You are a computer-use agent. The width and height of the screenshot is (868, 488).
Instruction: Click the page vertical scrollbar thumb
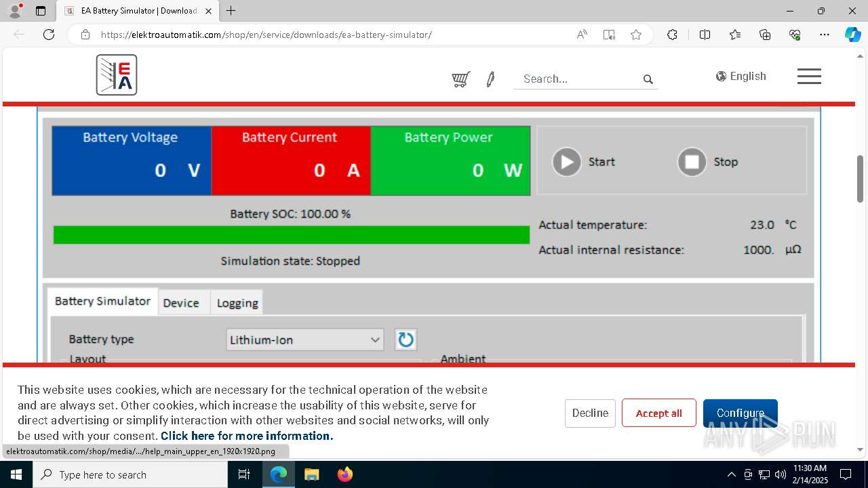[861, 179]
